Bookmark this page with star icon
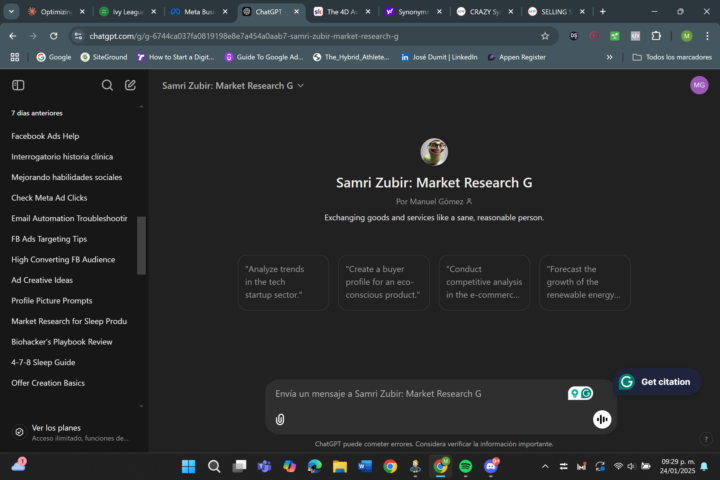Image resolution: width=720 pixels, height=480 pixels. 545,36
